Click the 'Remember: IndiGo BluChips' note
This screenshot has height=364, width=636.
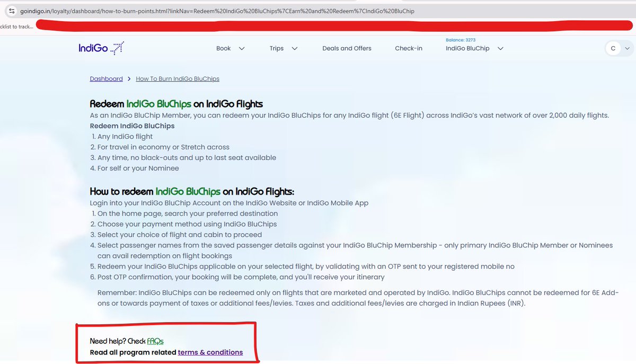pos(358,298)
